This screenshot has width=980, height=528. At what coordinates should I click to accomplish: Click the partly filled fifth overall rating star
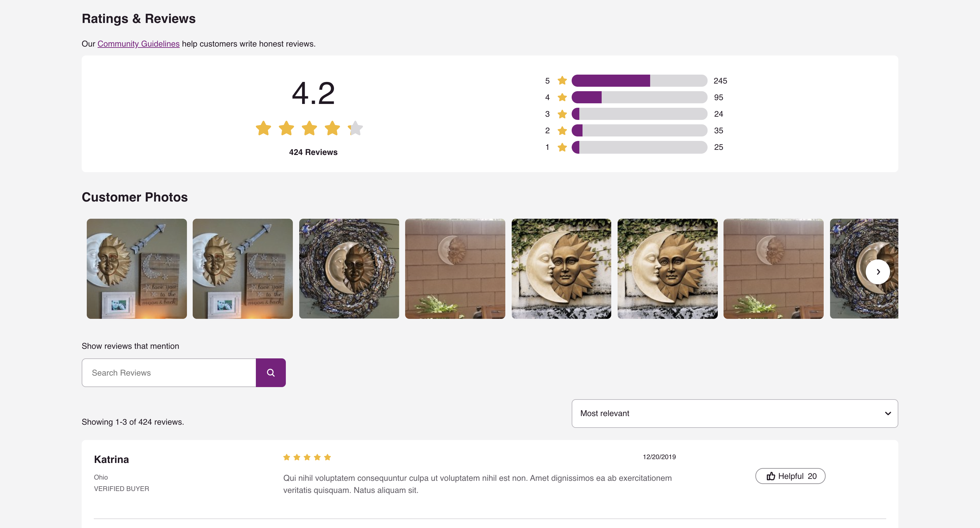coord(355,128)
